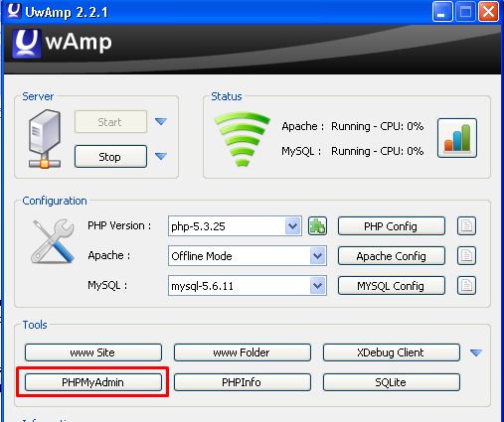
Task: Close the UwAmp window
Action: [x=488, y=12]
